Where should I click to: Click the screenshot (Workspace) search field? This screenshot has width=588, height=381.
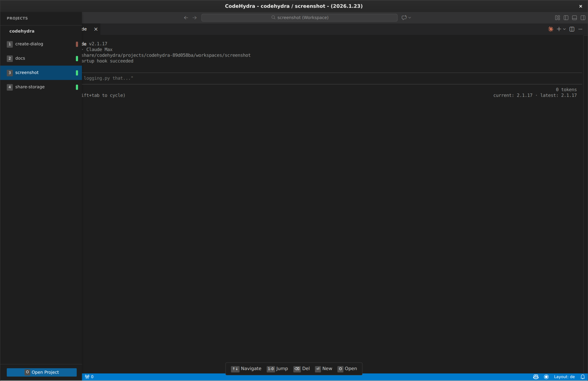[299, 18]
